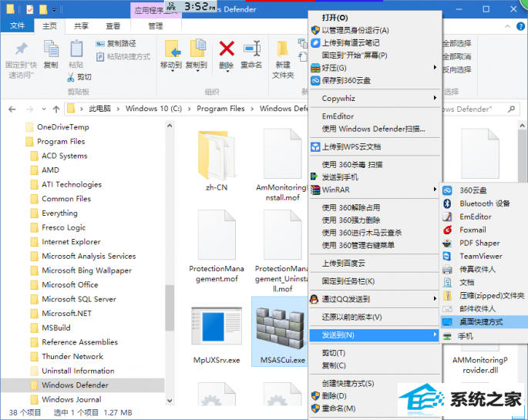Choose Bluetooth 设备 in the Send To list

(484, 203)
